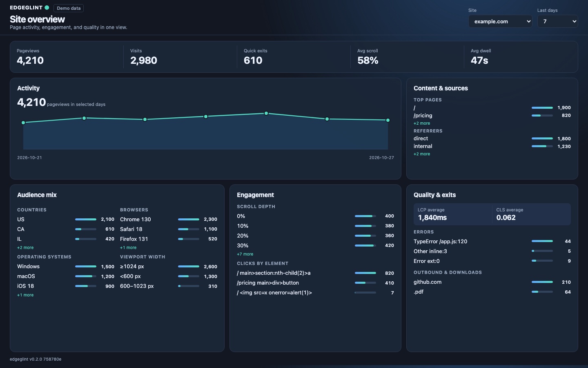Select main>section:nth-child(2)>a click row
The width and height of the screenshot is (588, 368).
pyautogui.click(x=315, y=273)
